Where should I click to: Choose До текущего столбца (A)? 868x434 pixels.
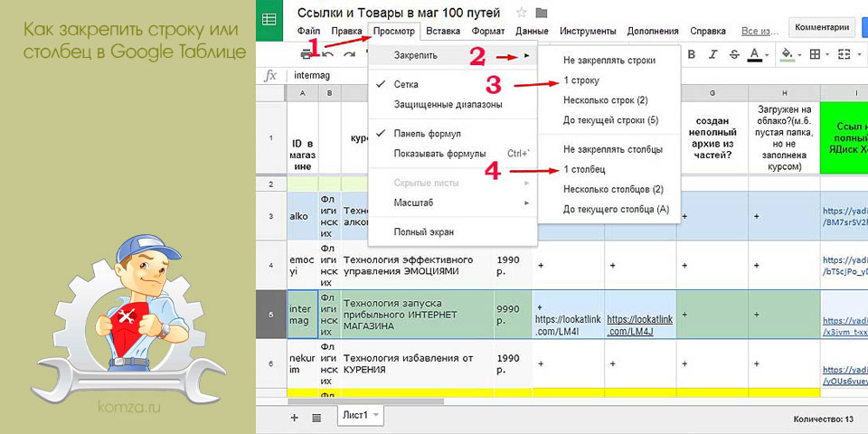(x=609, y=209)
